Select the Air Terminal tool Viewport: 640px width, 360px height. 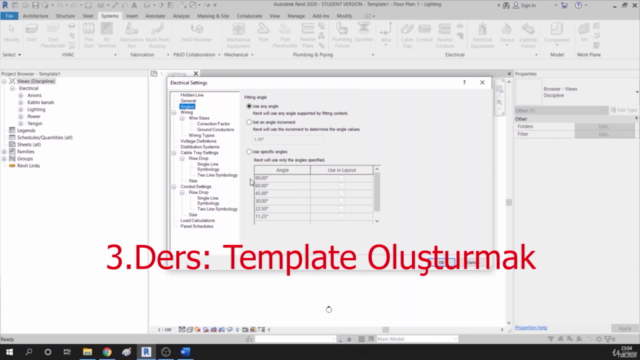point(107,36)
